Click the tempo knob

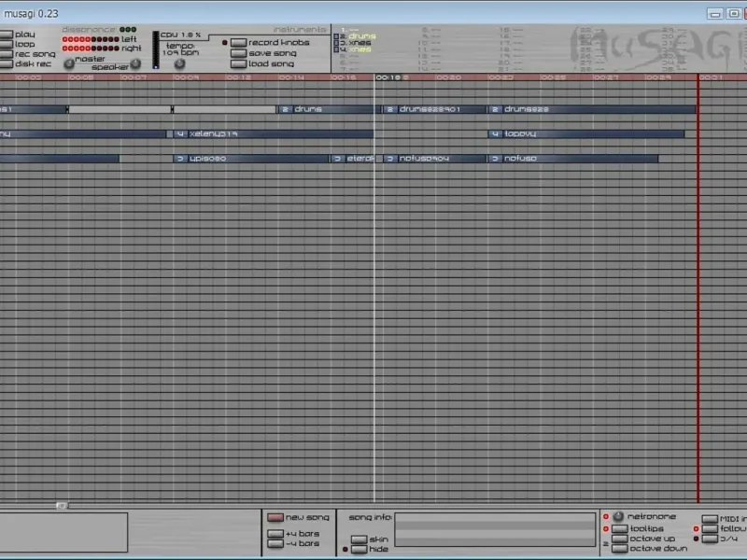pyautogui.click(x=179, y=63)
